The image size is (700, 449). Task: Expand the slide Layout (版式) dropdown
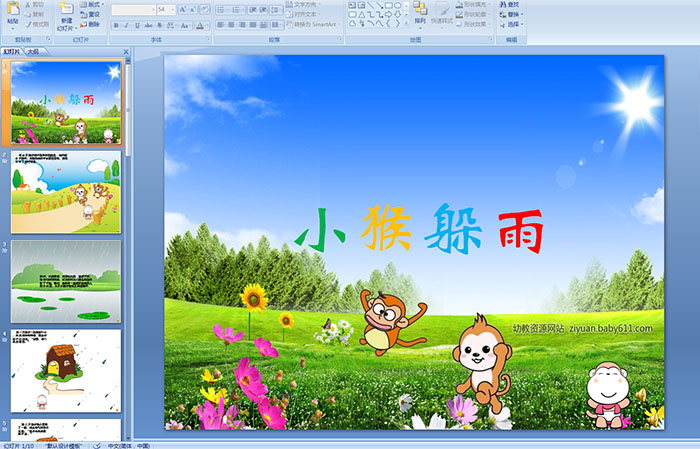93,4
